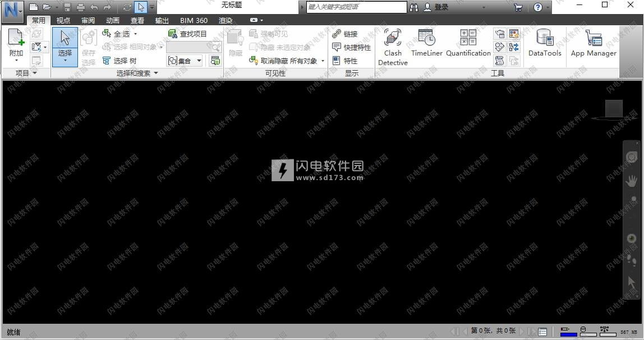
Task: Click the Refresh icon in quick access toolbar
Action: coord(127,7)
